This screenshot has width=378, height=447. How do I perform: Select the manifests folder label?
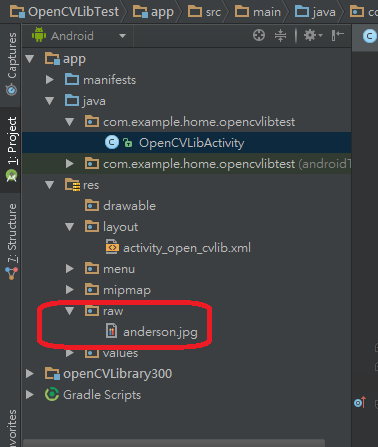[109, 80]
